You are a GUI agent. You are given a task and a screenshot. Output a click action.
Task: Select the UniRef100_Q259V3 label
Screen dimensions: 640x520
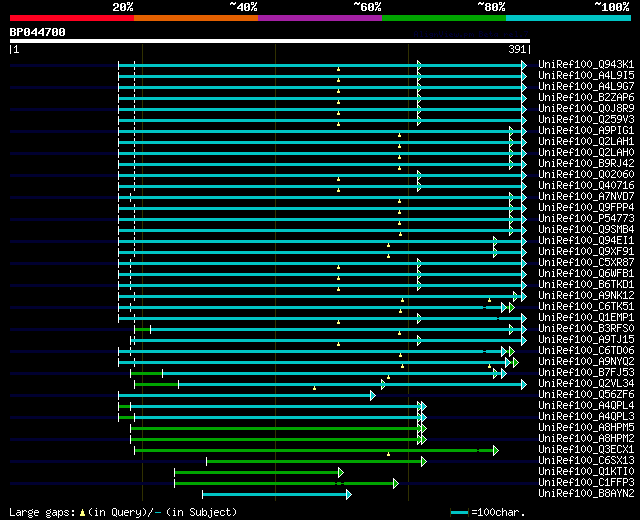pos(586,119)
